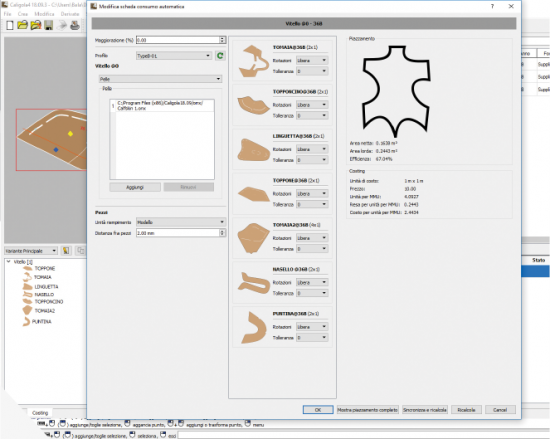The width and height of the screenshot is (550, 439).
Task: Open the File menu
Action: click(7, 14)
